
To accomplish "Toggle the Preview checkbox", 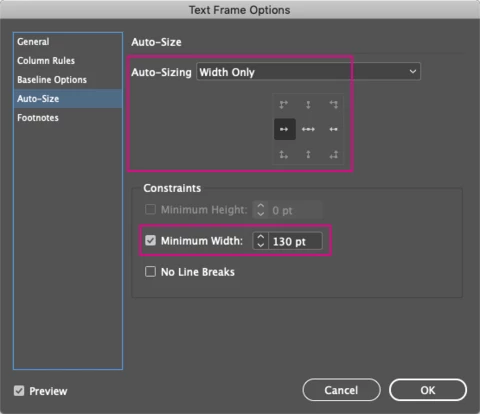I will point(19,391).
